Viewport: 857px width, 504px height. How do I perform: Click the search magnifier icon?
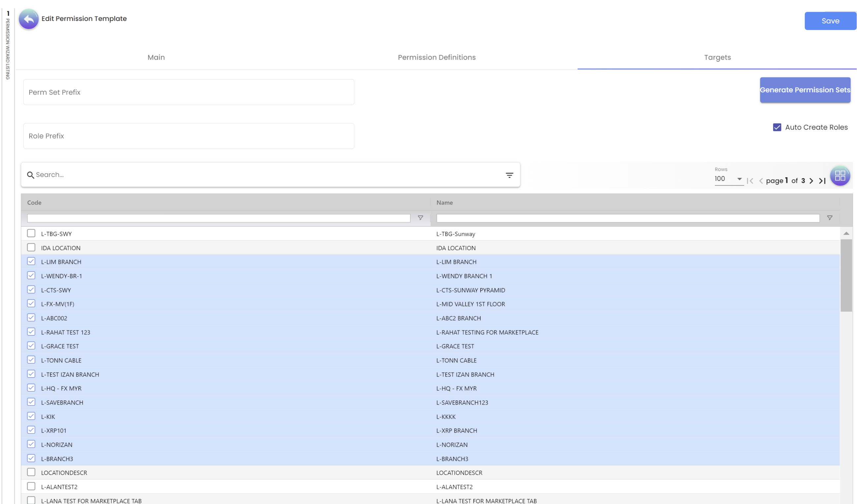click(30, 175)
